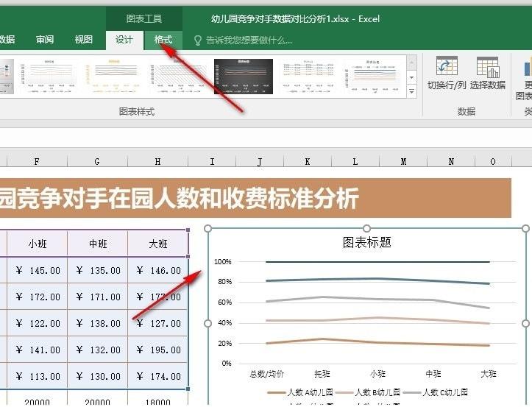The width and height of the screenshot is (532, 407).
Task: Click the chart top-left corner resize handle
Action: tap(208, 228)
